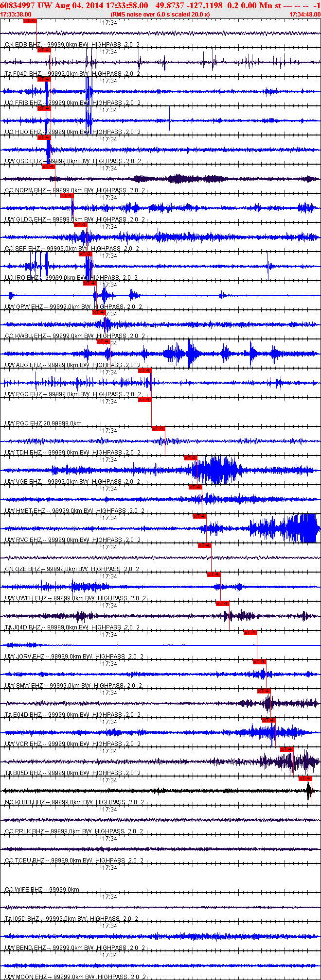Select the UW.RVC EHZ trace label
This screenshot has height=980, width=321.
tap(73, 540)
